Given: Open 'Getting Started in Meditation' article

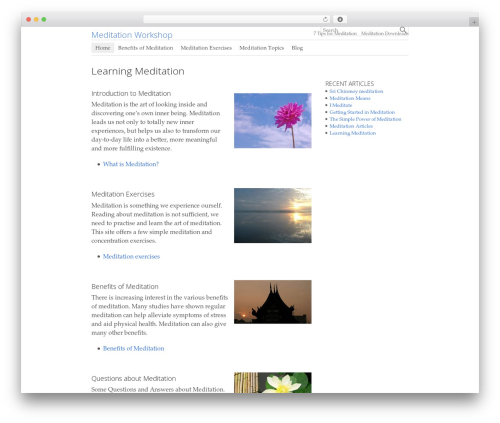Looking at the screenshot, I should 362,112.
